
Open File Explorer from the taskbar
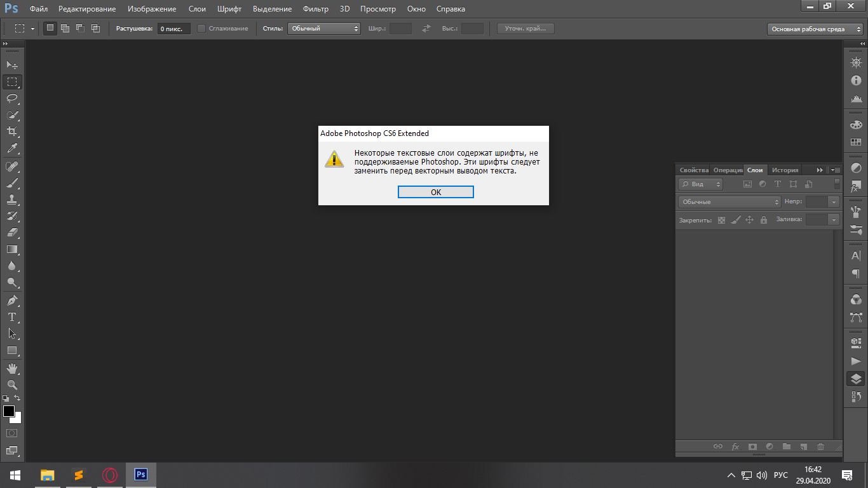[48, 475]
